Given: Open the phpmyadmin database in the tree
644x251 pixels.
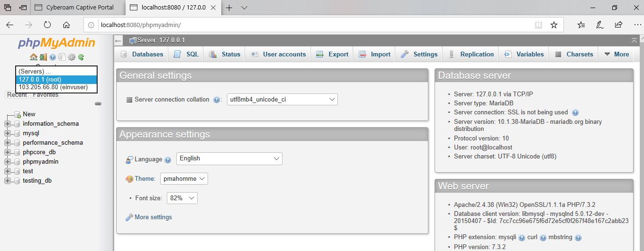Looking at the screenshot, I should click(x=41, y=162).
